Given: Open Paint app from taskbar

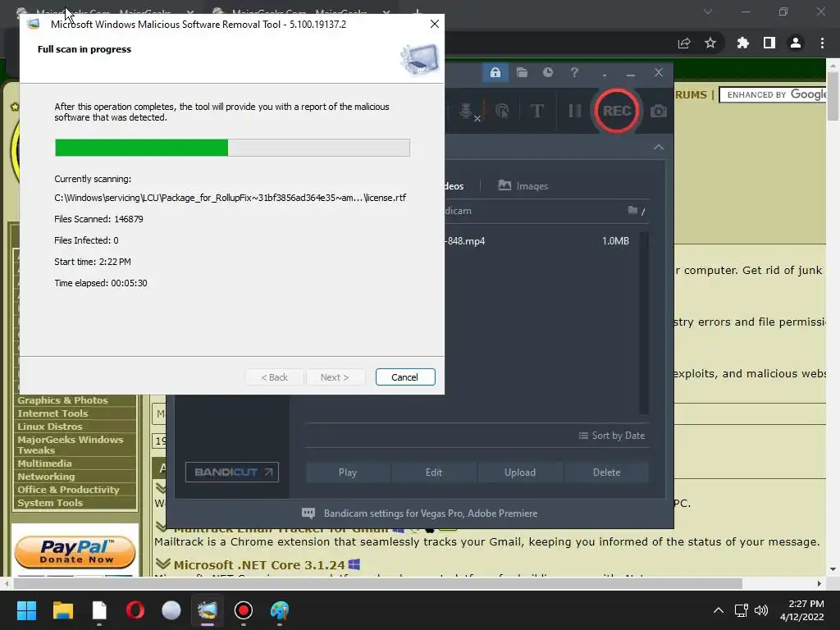Looking at the screenshot, I should [x=279, y=610].
